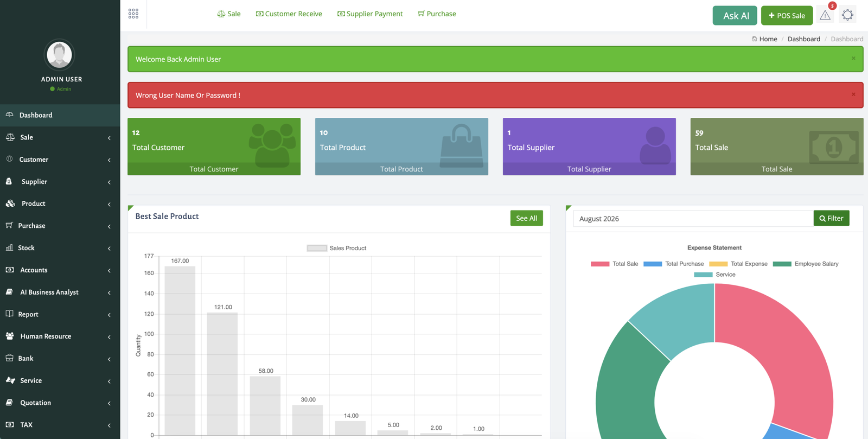Expand the Customer sidebar menu chevron
868x439 pixels.
pyautogui.click(x=109, y=160)
